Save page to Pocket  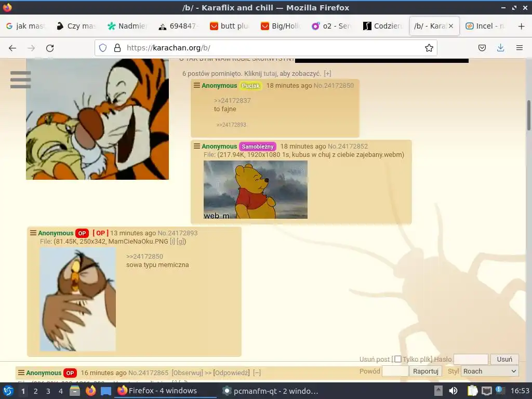482,48
